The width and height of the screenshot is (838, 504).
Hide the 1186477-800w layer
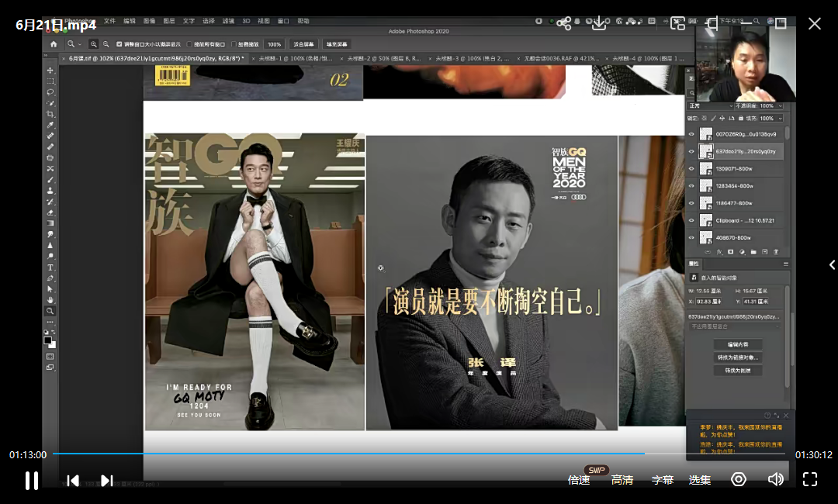click(691, 203)
